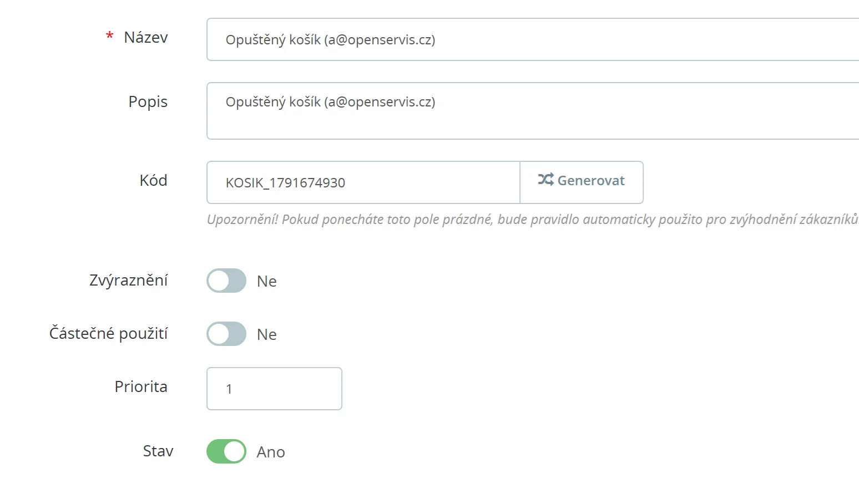Screen dimensions: 859x504
Task: Click the Ne text beside Částečné použití toggle
Action: point(266,334)
